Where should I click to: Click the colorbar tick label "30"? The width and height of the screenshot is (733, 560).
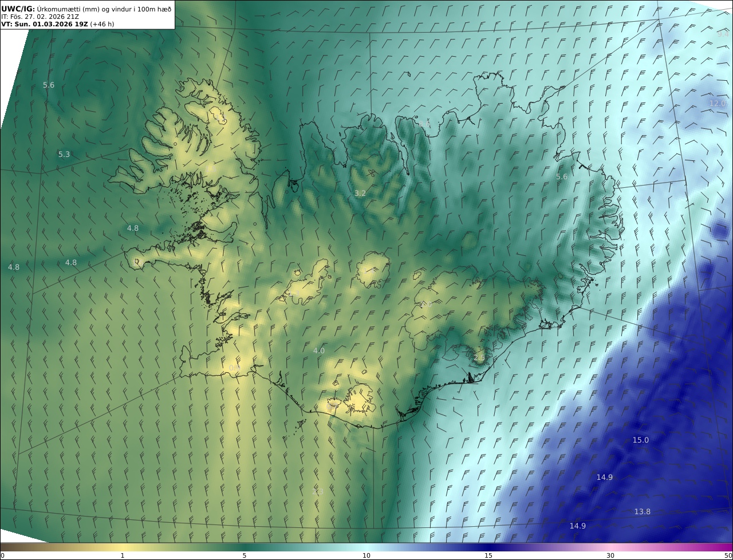[610, 555]
